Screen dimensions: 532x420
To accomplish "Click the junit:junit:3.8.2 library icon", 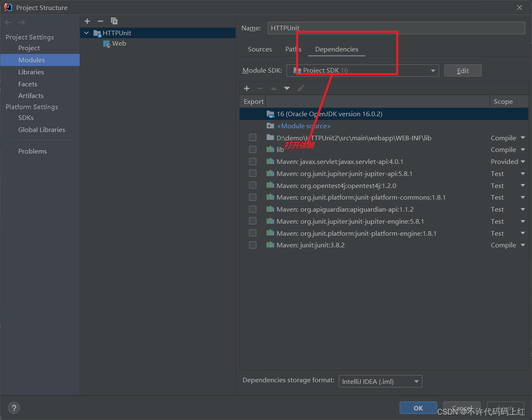I will [270, 245].
